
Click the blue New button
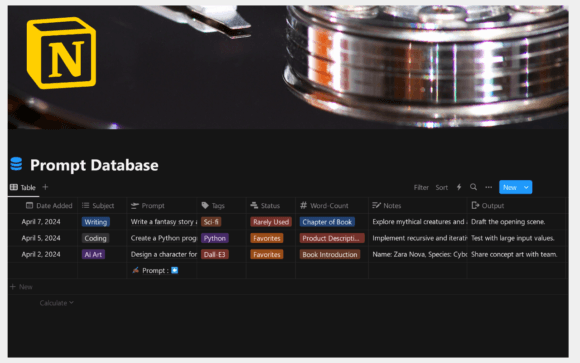(x=510, y=187)
